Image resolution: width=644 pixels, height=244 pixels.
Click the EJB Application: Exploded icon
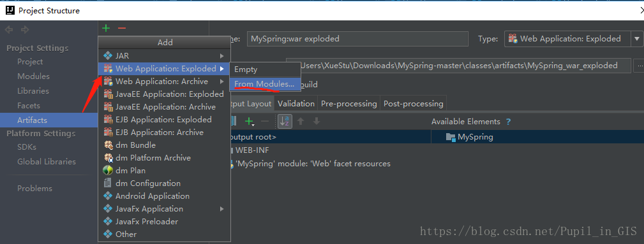(108, 119)
